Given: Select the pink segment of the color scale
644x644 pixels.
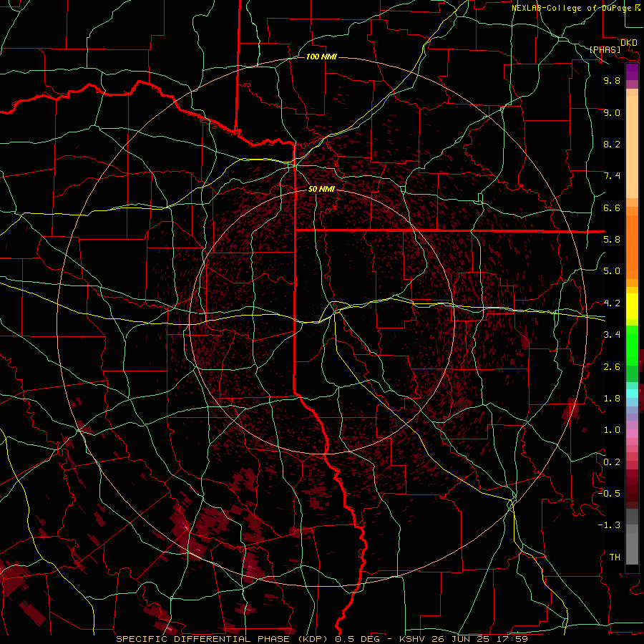Looking at the screenshot, I should pyautogui.click(x=632, y=434).
